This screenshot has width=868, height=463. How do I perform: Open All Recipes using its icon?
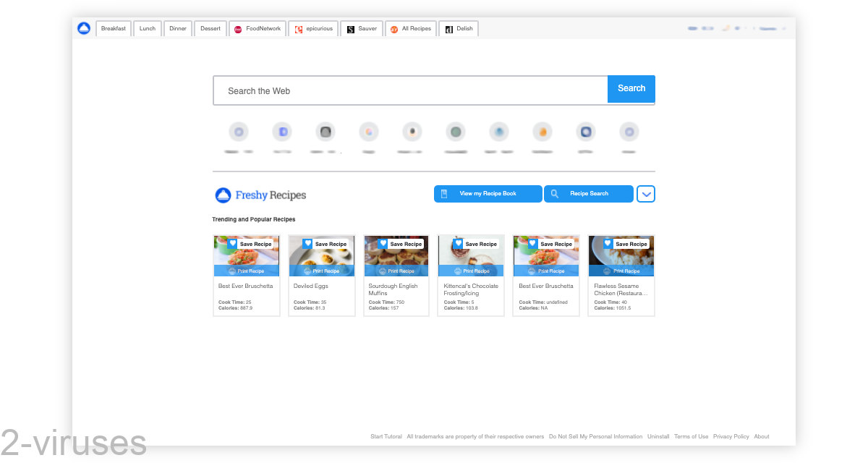click(x=394, y=28)
